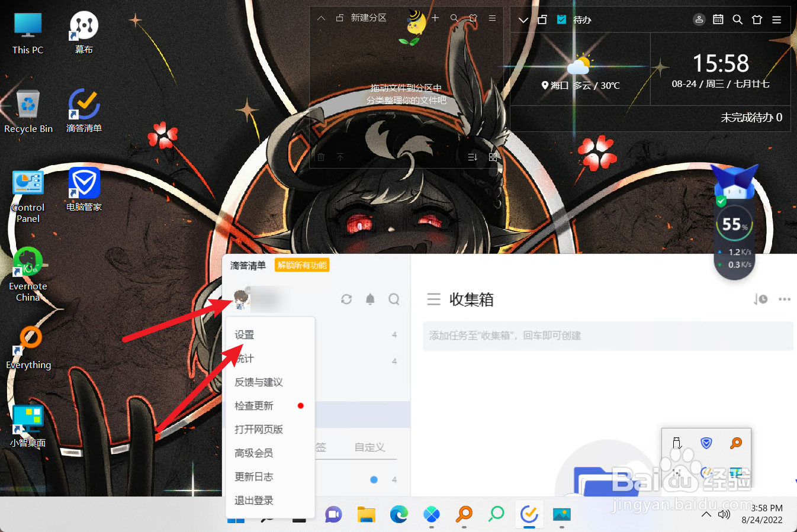Viewport: 797px width, 532px height.
Task: Open the This PC desktop icon
Action: tap(28, 34)
